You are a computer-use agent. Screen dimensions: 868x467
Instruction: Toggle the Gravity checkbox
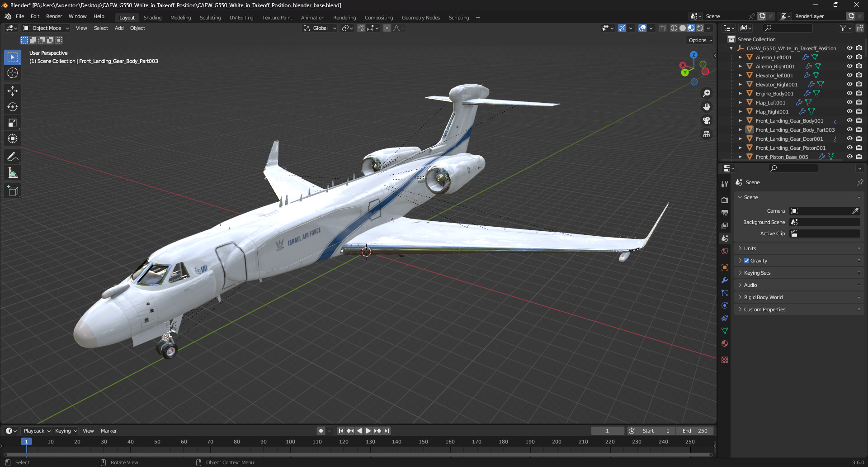[746, 261]
